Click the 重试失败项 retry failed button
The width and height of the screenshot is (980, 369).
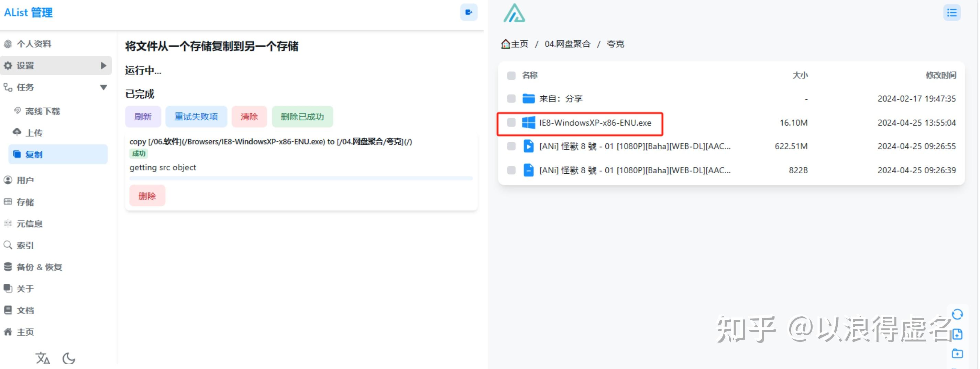point(196,117)
